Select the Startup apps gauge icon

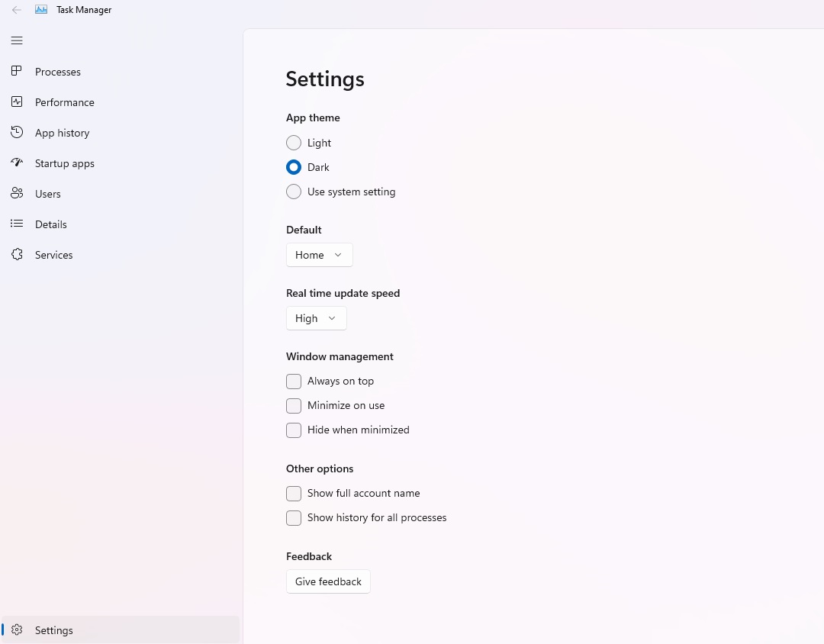17,163
